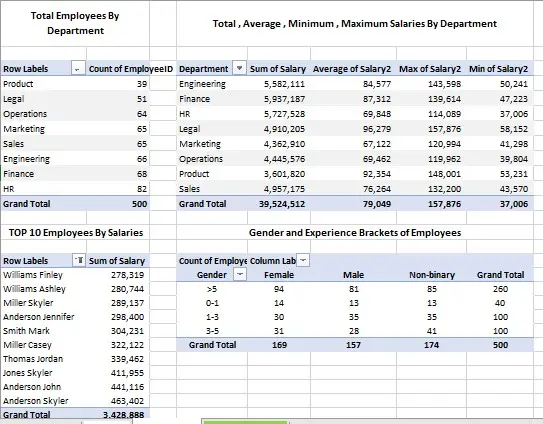
Task: Open the Column Labels dropdown in gender table
Action: coord(303,260)
